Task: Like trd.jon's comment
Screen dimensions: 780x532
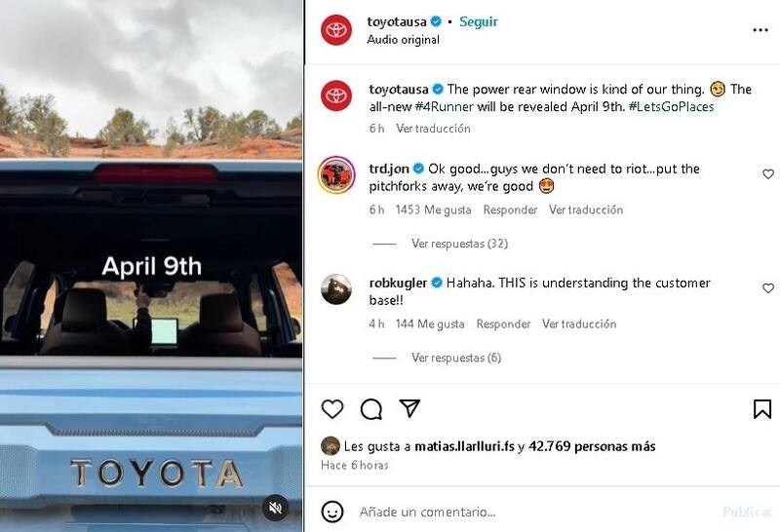Action: coord(768,174)
